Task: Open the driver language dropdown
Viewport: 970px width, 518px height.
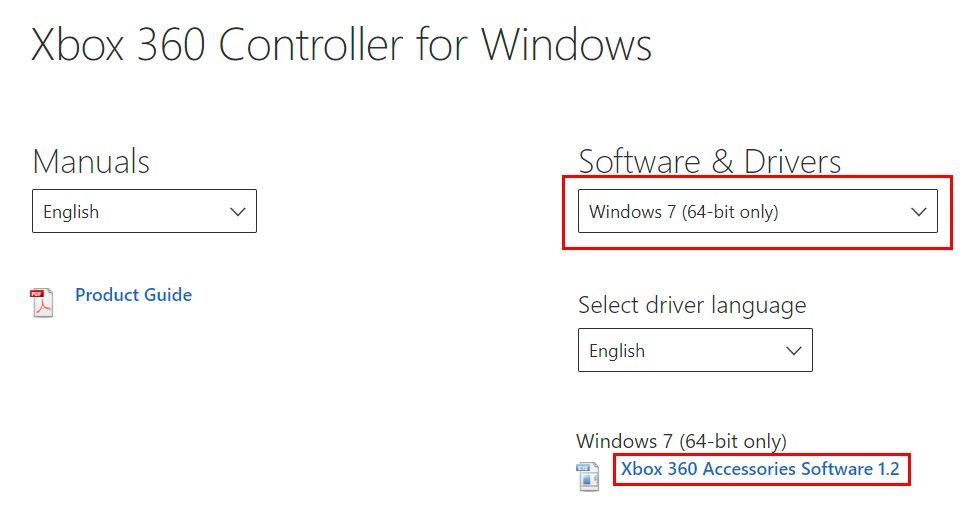Action: click(695, 350)
